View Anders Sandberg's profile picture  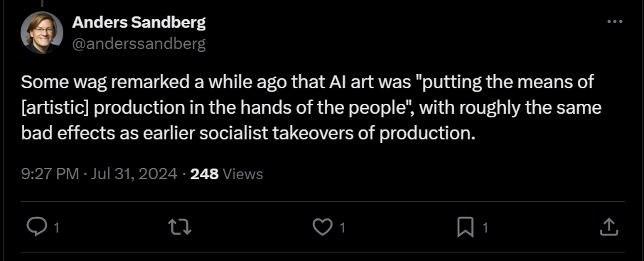tap(42, 33)
